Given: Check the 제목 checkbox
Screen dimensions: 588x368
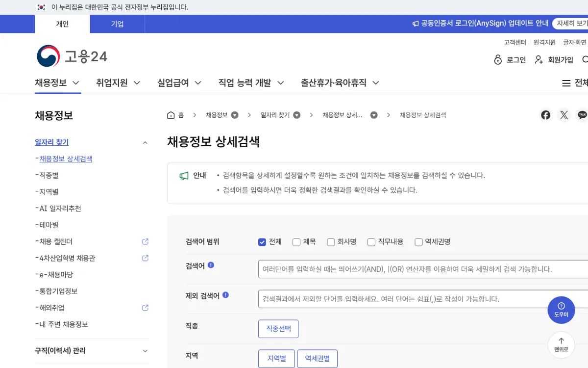Looking at the screenshot, I should pos(296,242).
